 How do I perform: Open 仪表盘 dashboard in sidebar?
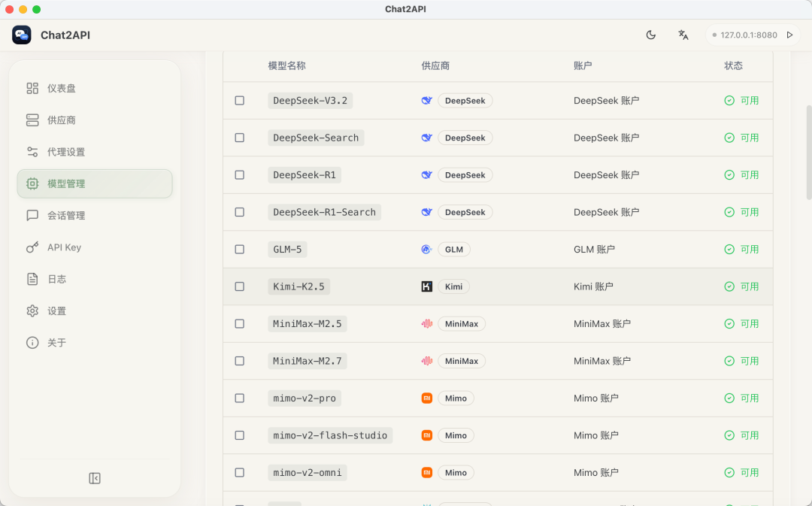tap(95, 89)
